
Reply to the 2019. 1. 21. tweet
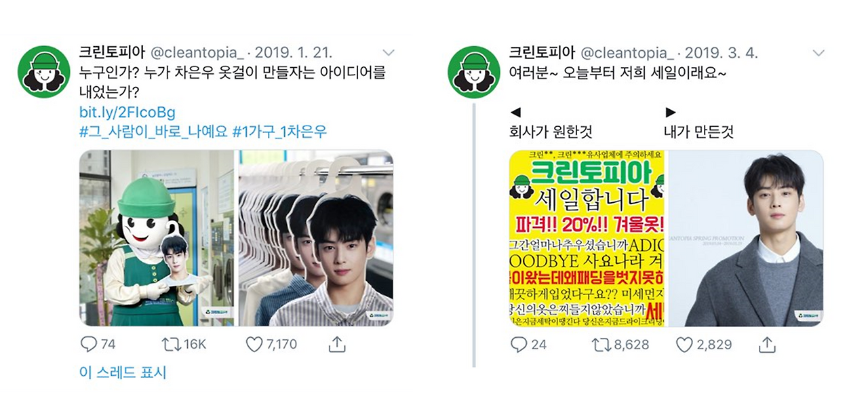pos(89,345)
